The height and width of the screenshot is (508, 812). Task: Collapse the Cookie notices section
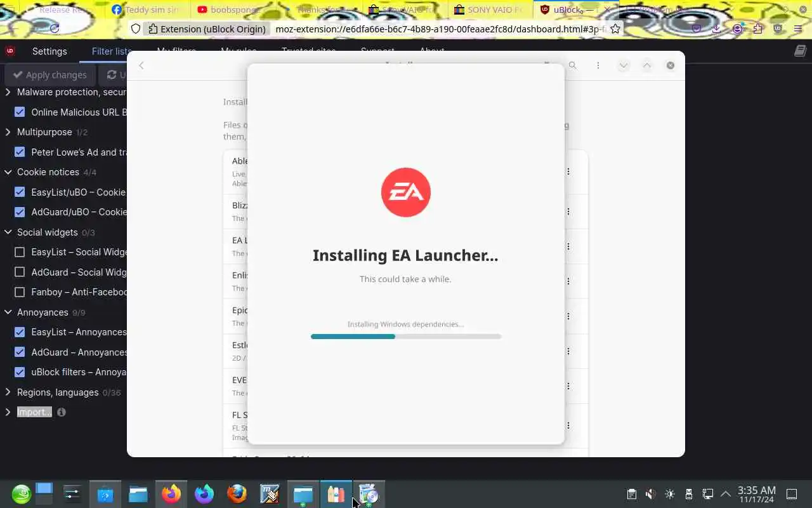pos(8,172)
